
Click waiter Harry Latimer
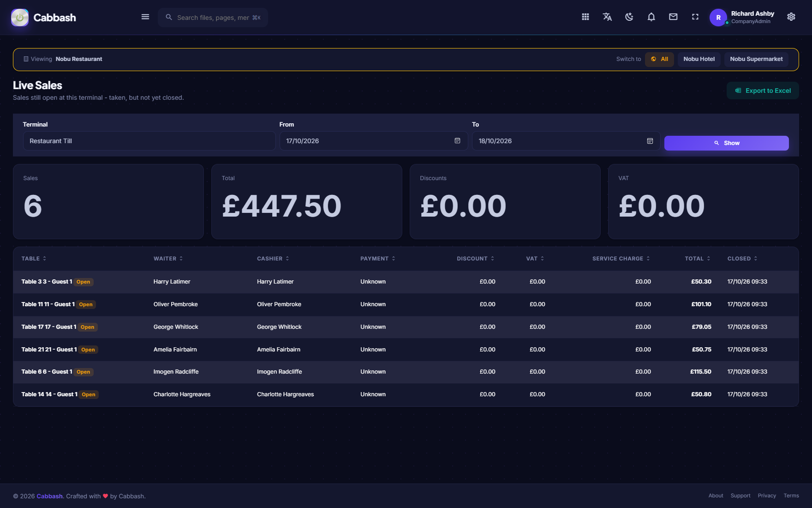point(172,282)
